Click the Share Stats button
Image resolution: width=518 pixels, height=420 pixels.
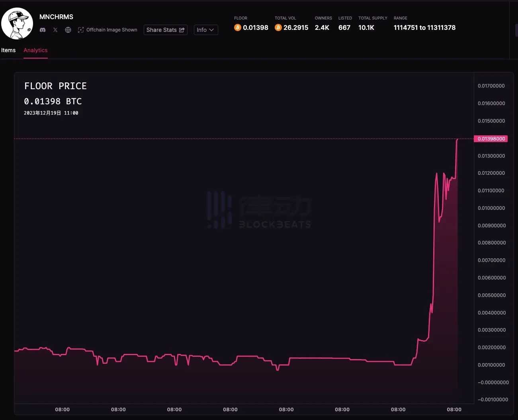tap(165, 30)
